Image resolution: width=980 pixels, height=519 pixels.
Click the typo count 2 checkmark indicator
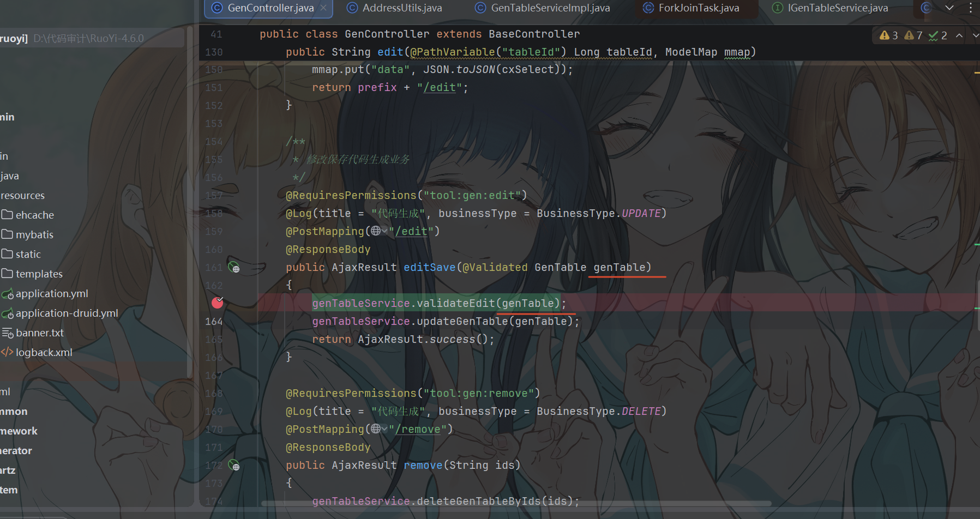pyautogui.click(x=937, y=35)
